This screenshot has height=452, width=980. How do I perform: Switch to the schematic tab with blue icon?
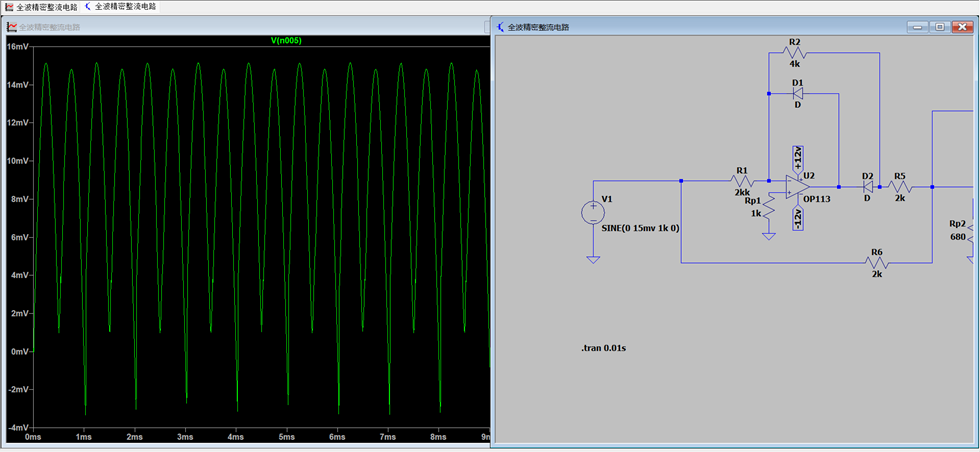(x=119, y=7)
